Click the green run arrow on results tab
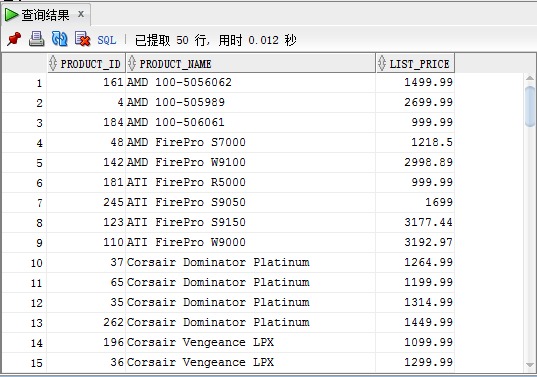 pos(11,15)
